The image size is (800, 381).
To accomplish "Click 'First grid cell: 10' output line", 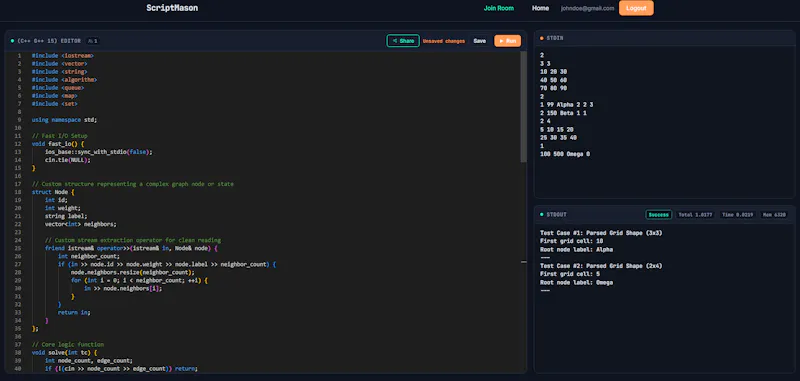I will pyautogui.click(x=571, y=241).
